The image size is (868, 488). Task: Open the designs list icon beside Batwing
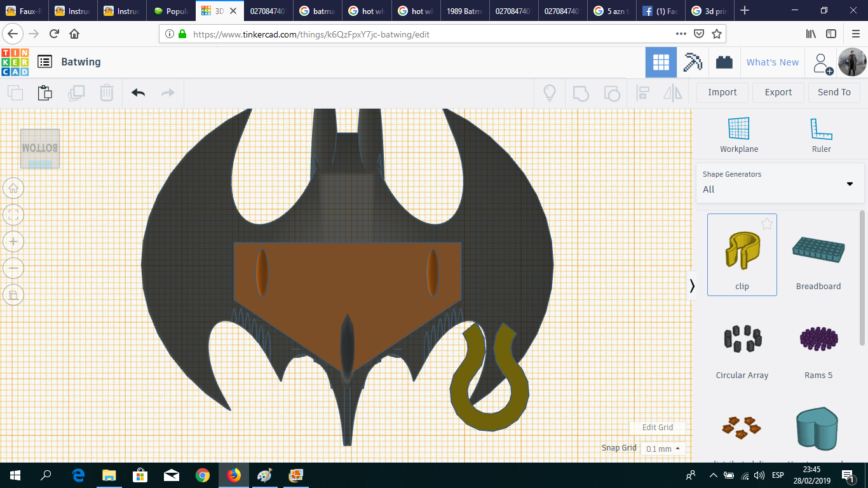44,62
